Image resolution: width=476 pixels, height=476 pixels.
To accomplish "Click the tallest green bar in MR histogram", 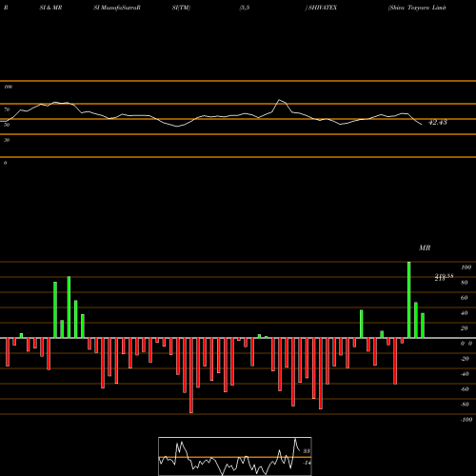I will tap(409, 300).
